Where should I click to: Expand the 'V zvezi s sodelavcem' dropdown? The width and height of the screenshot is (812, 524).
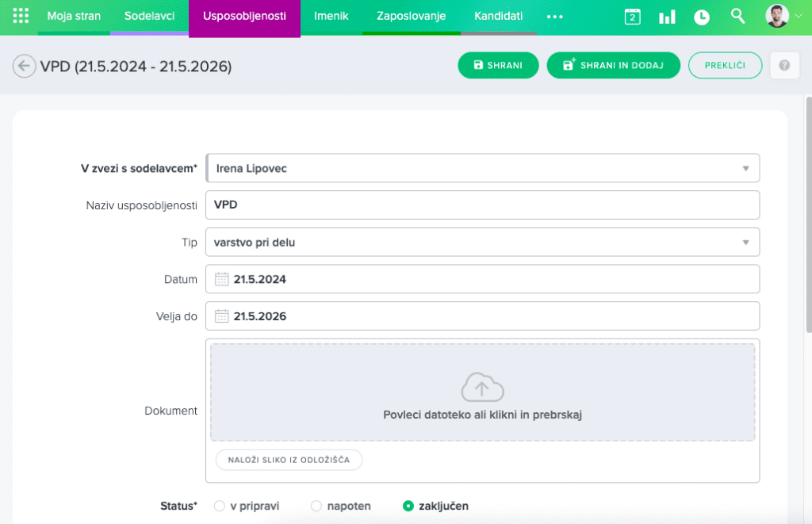click(745, 168)
